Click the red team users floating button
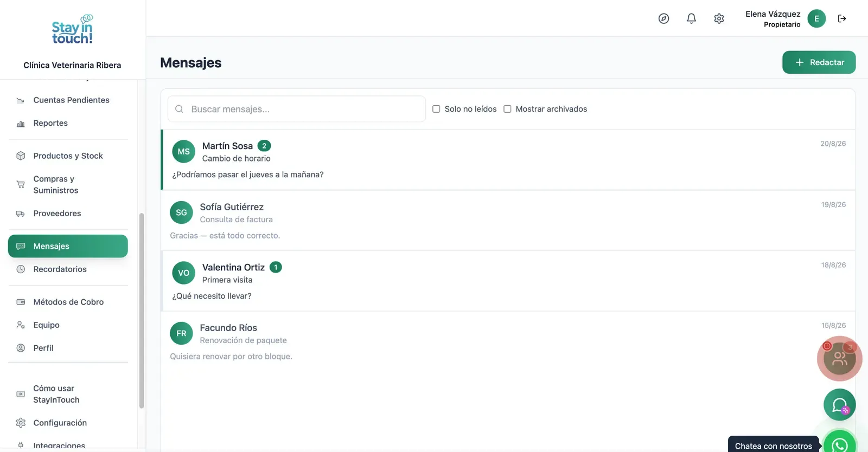Screen dimensions: 868x452 pyautogui.click(x=839, y=358)
